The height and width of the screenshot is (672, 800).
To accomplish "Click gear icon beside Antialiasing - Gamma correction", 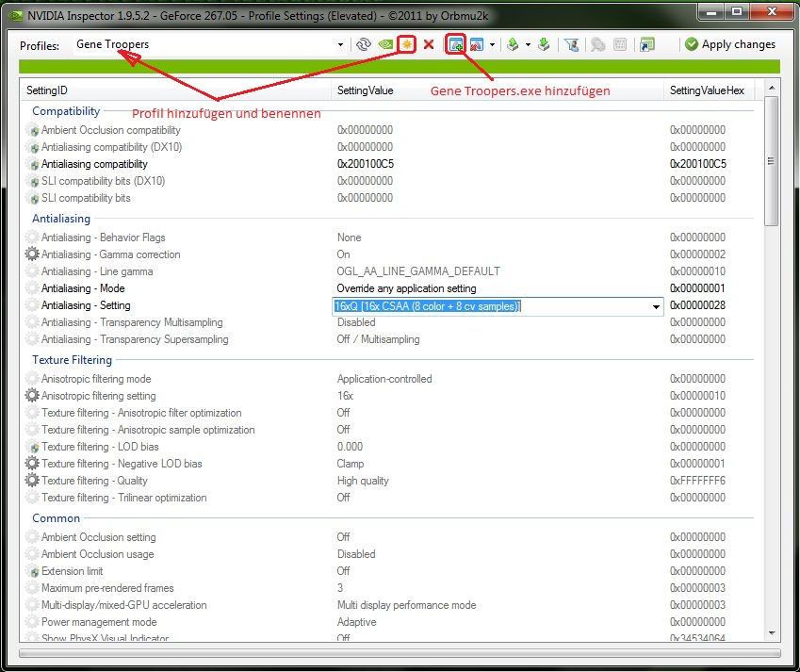I will (x=32, y=254).
